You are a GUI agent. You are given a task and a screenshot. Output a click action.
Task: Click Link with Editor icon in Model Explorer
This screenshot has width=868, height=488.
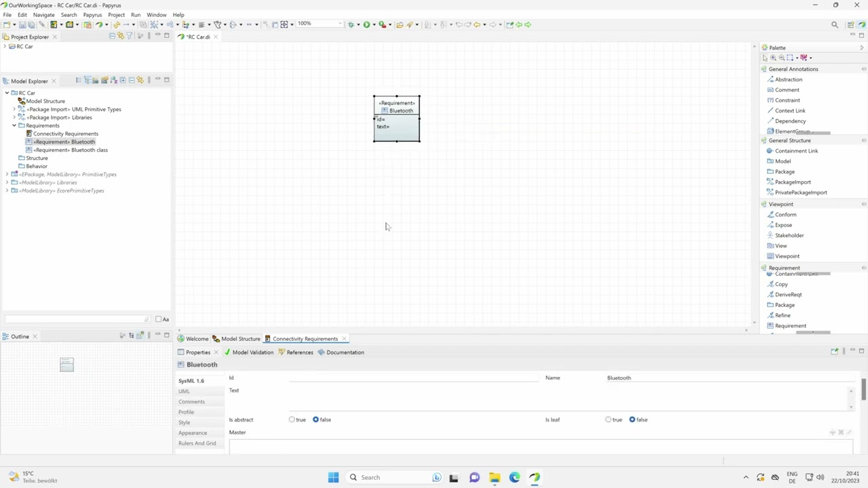(140, 81)
